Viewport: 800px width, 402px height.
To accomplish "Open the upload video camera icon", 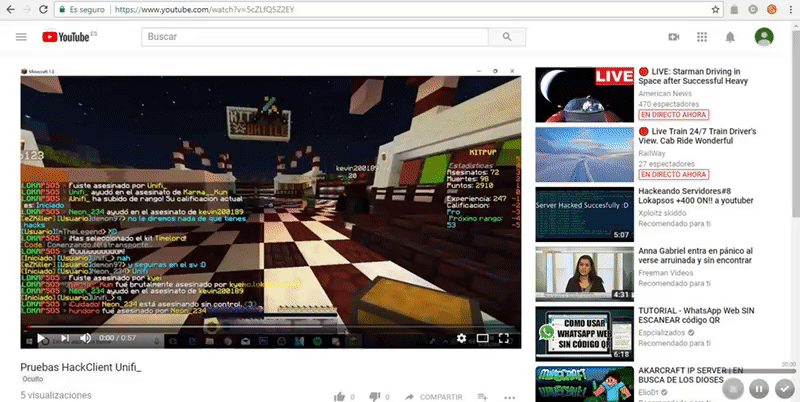I will (x=674, y=37).
